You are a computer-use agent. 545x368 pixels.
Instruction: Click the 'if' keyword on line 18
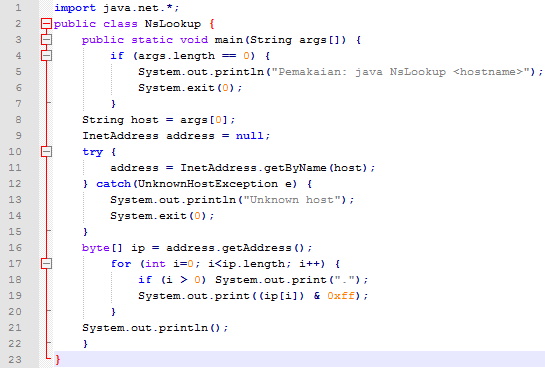point(145,280)
